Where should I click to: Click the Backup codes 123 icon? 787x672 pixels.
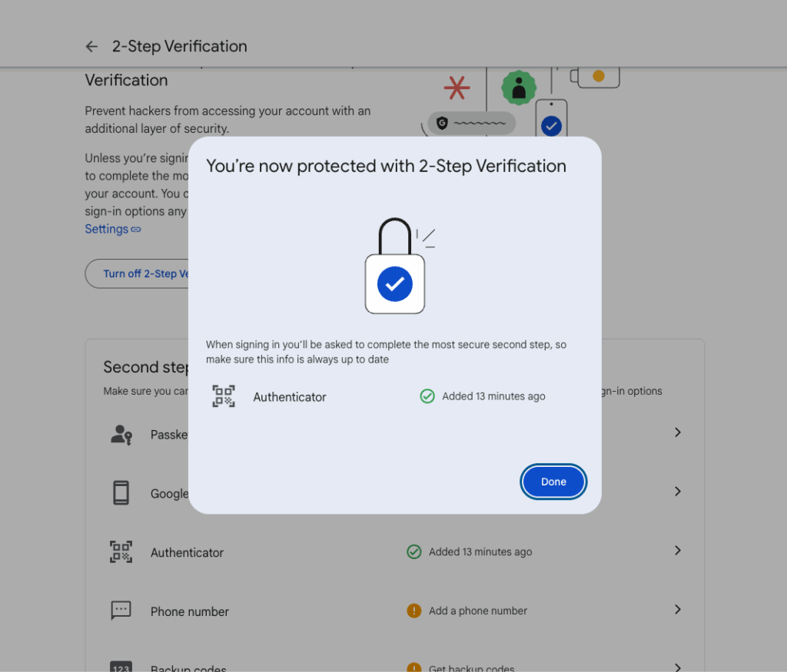click(121, 667)
